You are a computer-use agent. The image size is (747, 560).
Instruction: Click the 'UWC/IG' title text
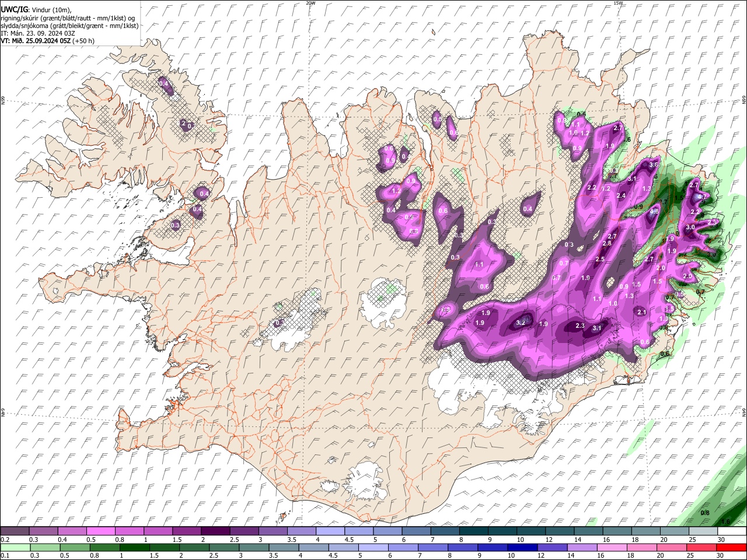click(x=13, y=9)
